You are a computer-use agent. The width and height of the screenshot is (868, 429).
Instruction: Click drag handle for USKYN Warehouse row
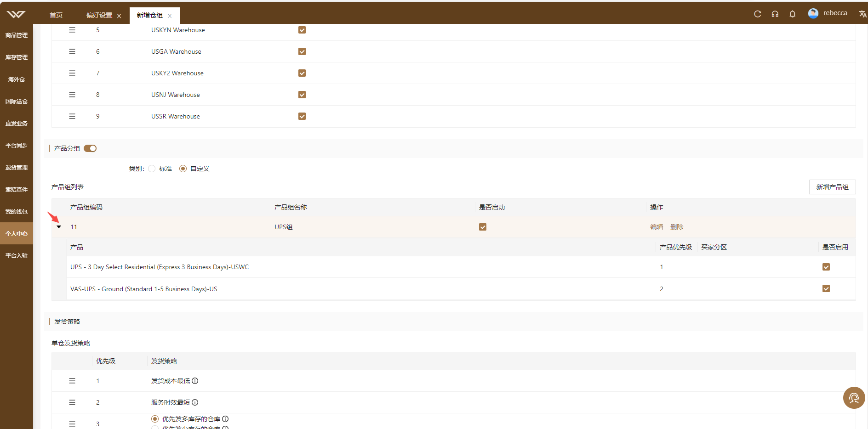[x=72, y=30]
